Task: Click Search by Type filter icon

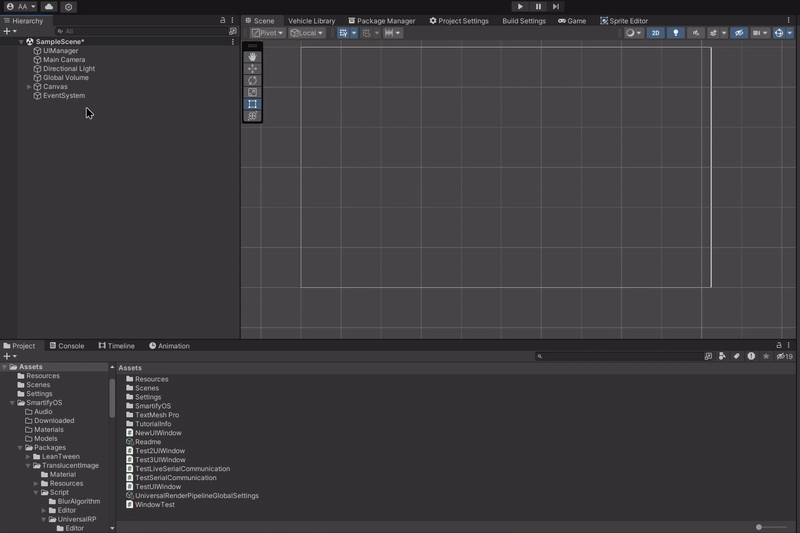Action: (722, 356)
